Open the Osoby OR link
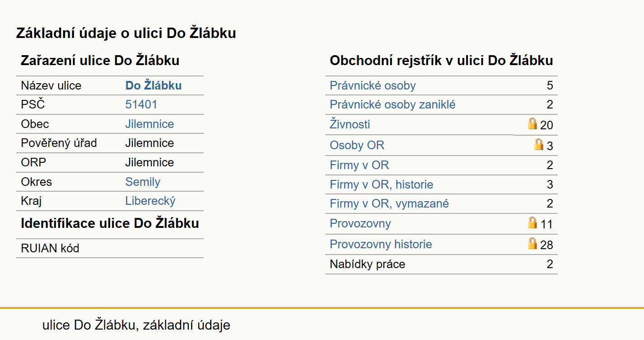644x340 pixels. (x=357, y=146)
